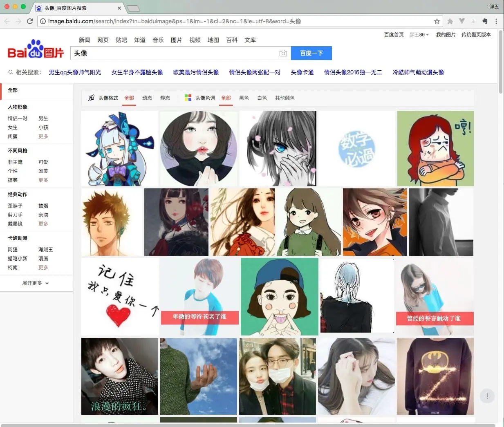Expand 更多 under 卡通动漫
The width and height of the screenshot is (504, 427).
(x=43, y=268)
